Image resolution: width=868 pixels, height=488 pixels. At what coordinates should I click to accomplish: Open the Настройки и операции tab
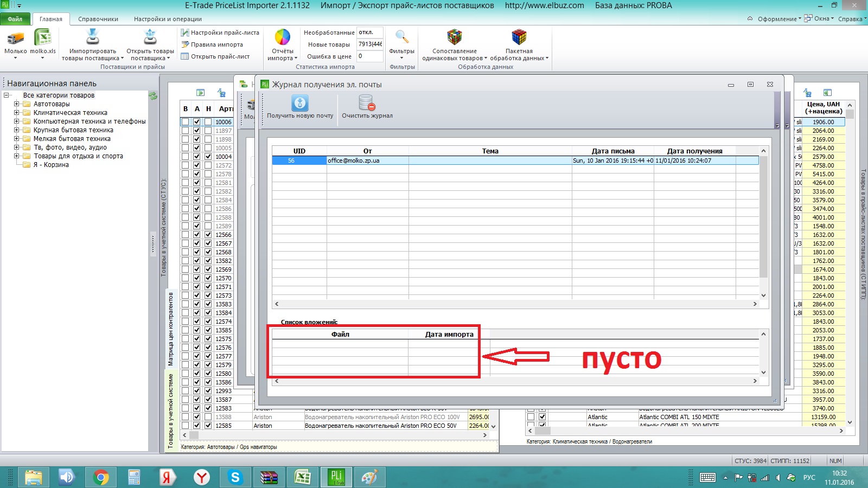168,19
